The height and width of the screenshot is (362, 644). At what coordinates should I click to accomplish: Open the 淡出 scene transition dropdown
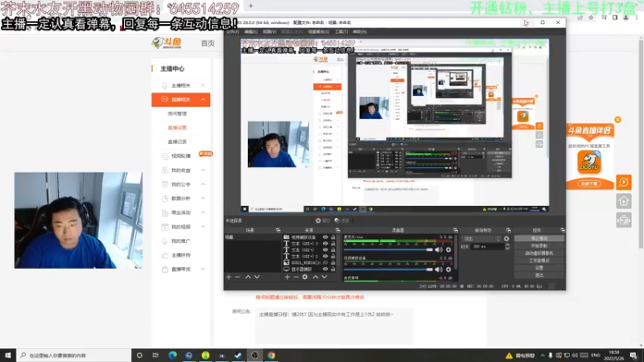pos(481,238)
